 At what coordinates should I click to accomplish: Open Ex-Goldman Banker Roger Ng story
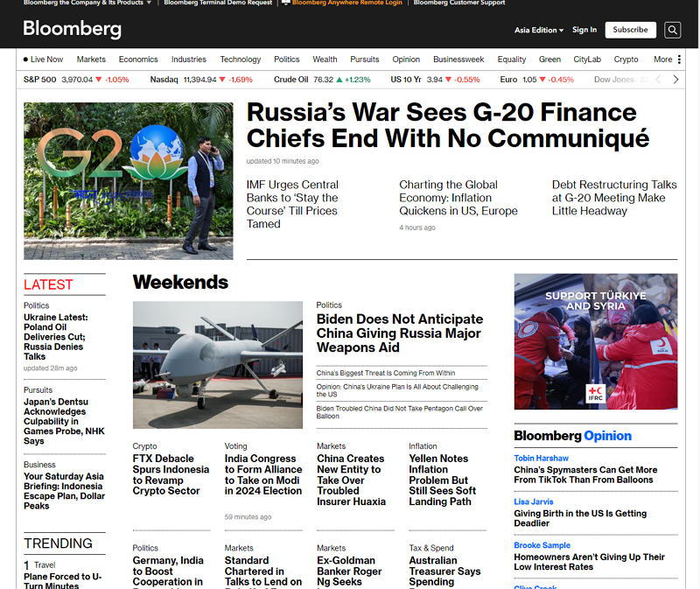tap(349, 572)
